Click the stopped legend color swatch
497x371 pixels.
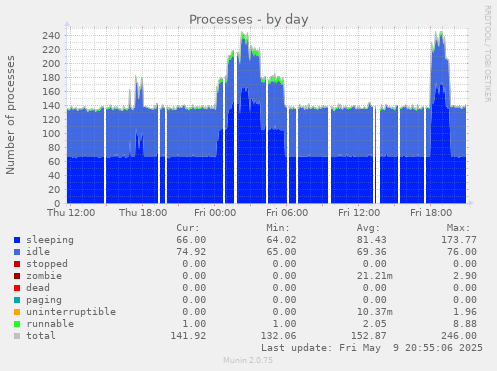(17, 264)
